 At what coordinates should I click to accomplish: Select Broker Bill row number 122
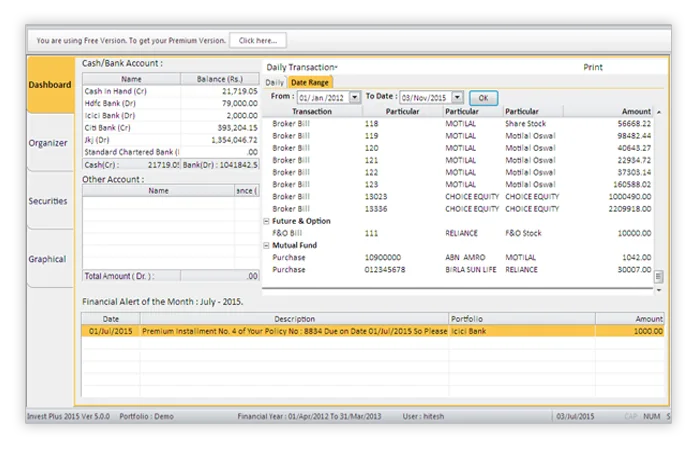458,172
